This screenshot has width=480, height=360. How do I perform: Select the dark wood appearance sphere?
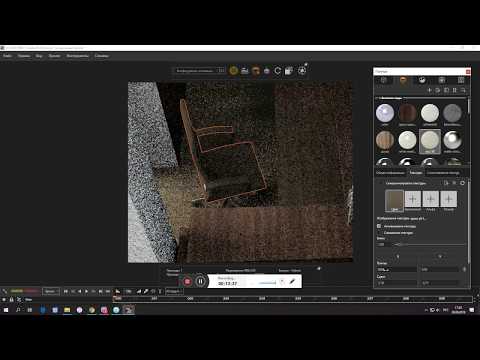[407, 113]
